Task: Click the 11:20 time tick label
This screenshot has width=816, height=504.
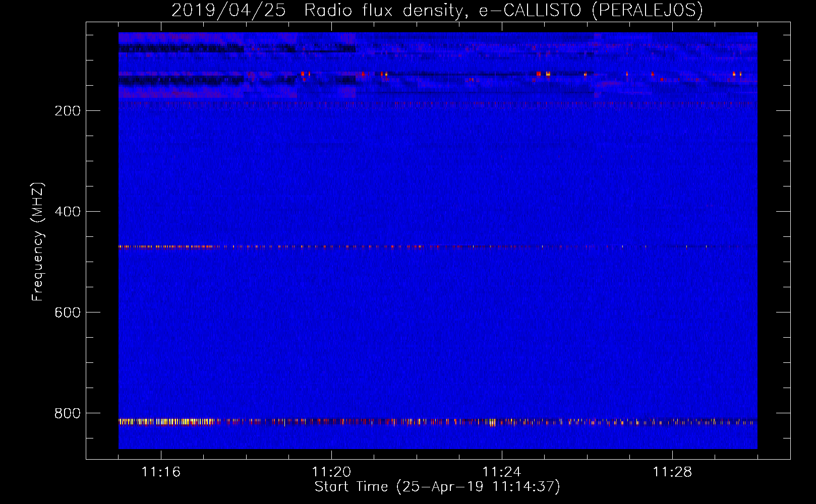Action: pyautogui.click(x=331, y=472)
